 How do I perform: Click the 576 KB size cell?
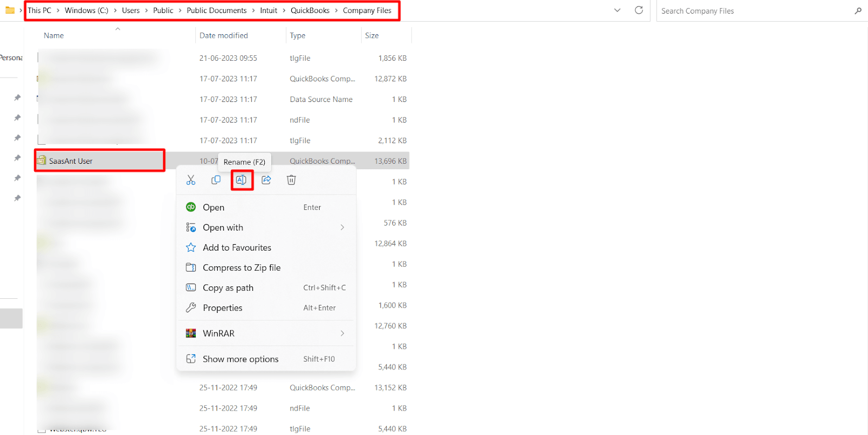pyautogui.click(x=395, y=223)
